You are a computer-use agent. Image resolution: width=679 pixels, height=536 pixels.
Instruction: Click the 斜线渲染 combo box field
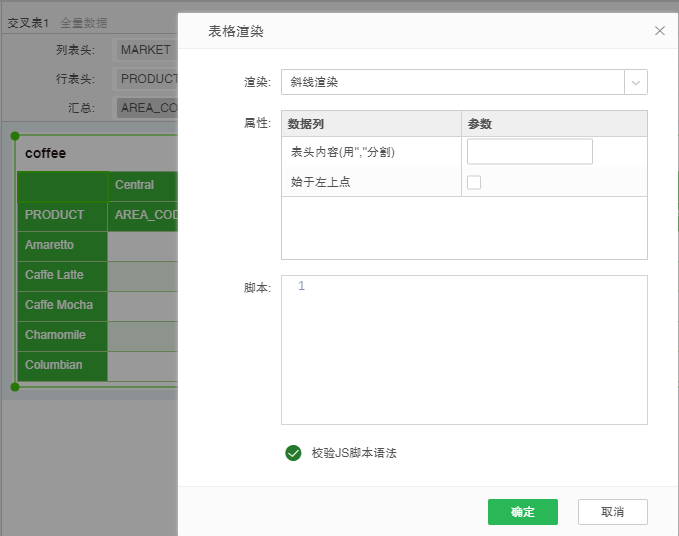tap(452, 82)
